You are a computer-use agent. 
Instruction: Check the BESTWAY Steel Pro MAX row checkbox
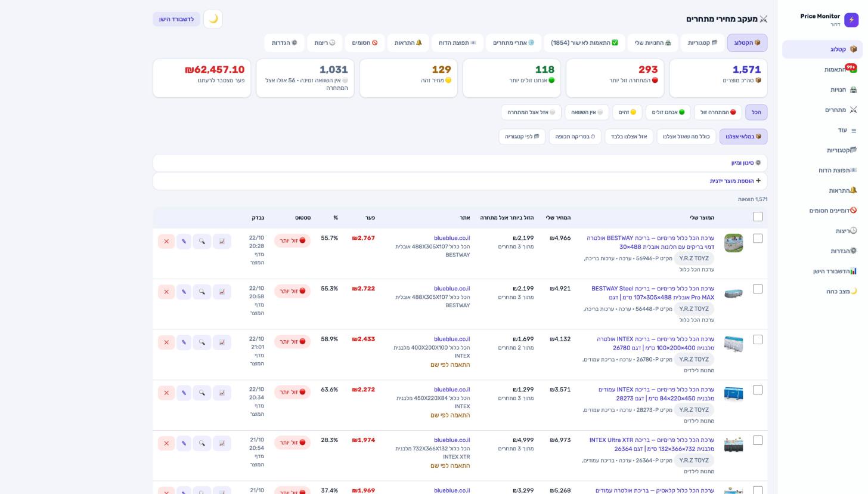click(758, 289)
